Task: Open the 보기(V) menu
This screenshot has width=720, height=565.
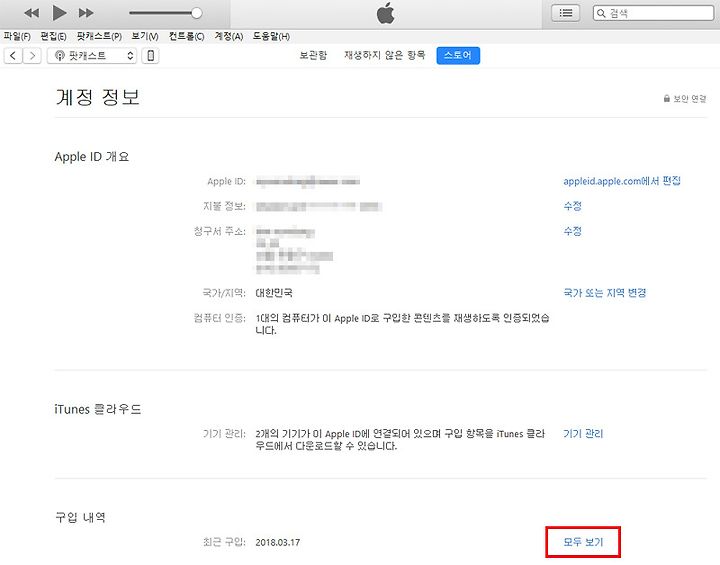Action: (145, 36)
